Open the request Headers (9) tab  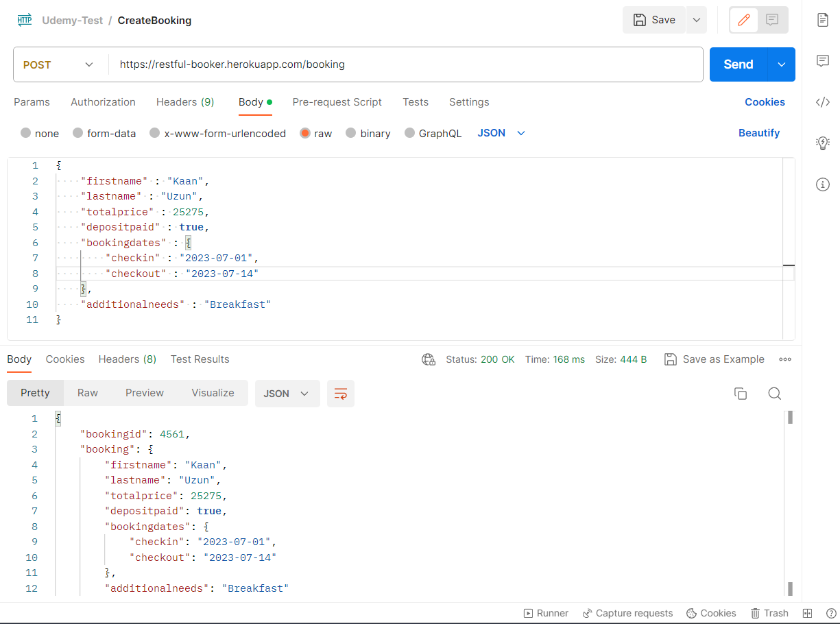[185, 102]
